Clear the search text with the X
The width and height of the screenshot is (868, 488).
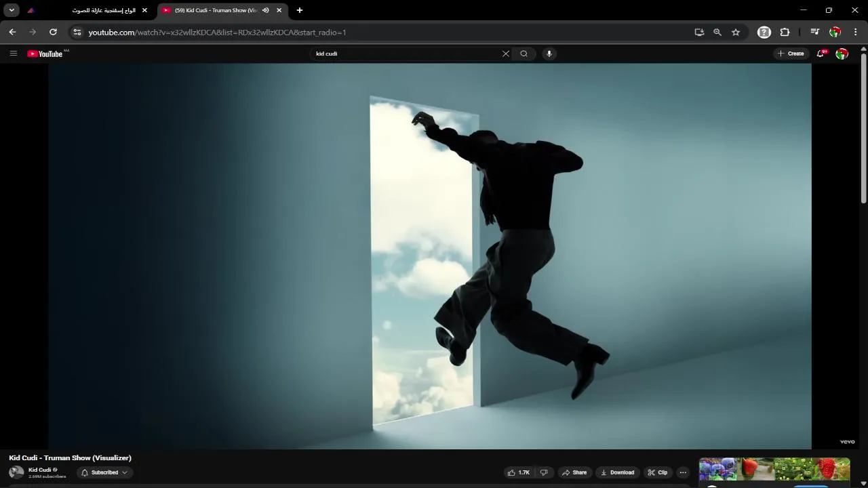[505, 54]
